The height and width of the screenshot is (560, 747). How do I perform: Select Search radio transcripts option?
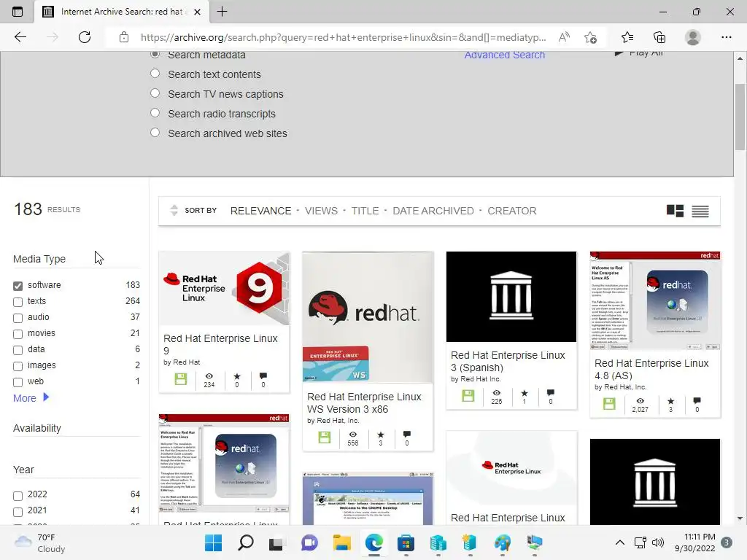click(x=155, y=113)
